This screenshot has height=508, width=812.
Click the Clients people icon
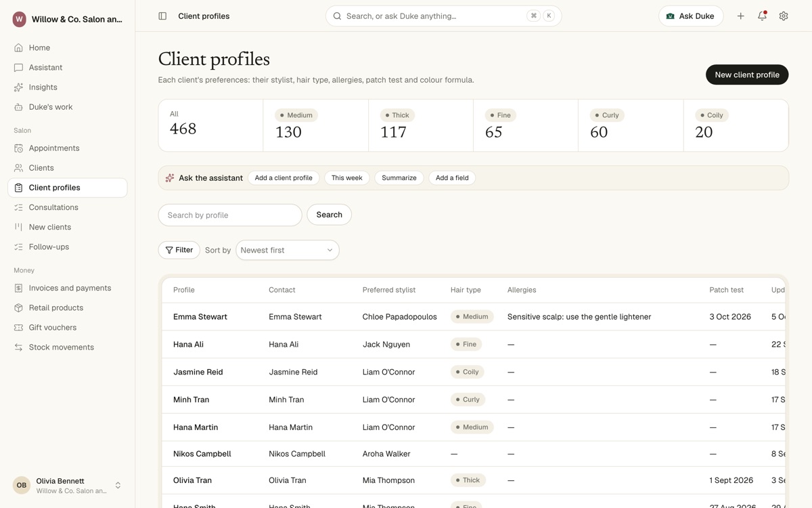pyautogui.click(x=18, y=168)
